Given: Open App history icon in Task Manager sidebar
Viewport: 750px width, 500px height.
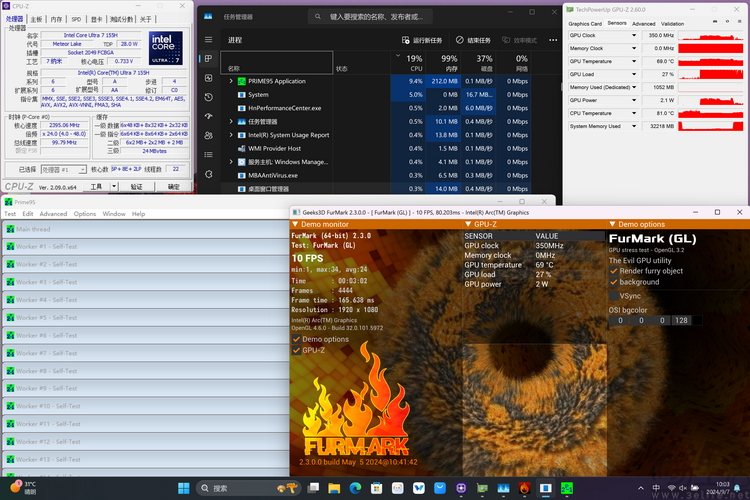Looking at the screenshot, I should (209, 97).
